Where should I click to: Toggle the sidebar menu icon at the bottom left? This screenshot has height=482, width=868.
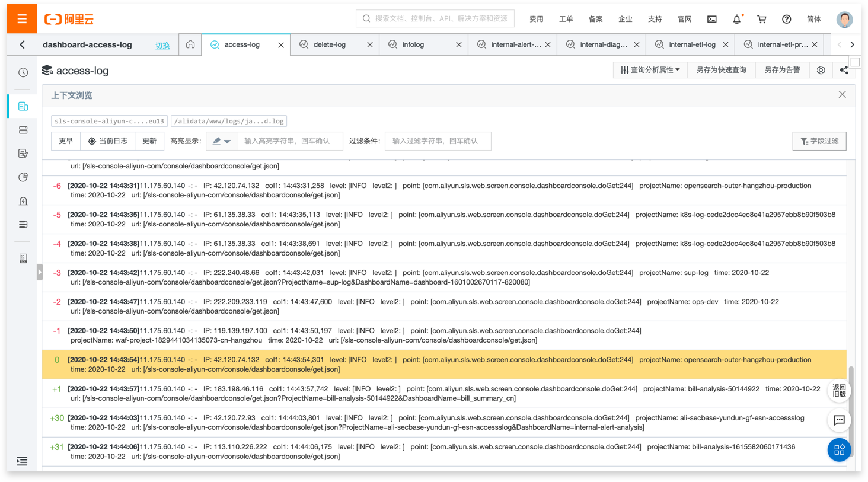(22, 461)
